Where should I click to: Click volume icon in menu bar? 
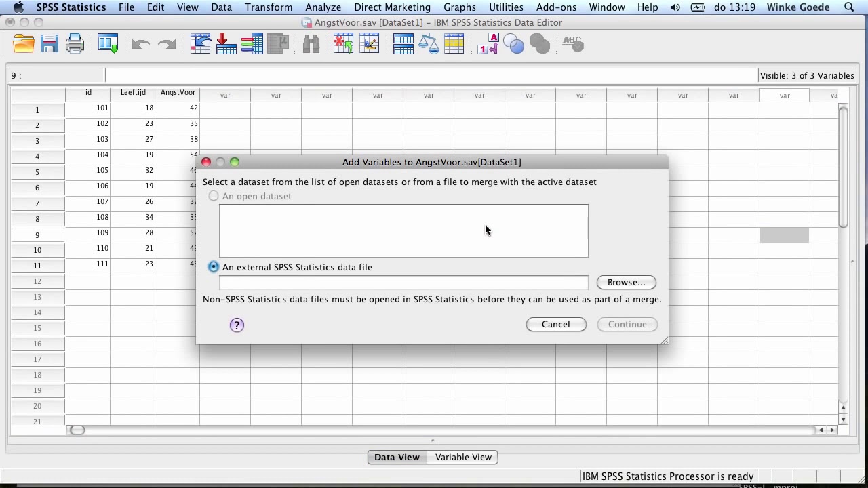tap(675, 7)
